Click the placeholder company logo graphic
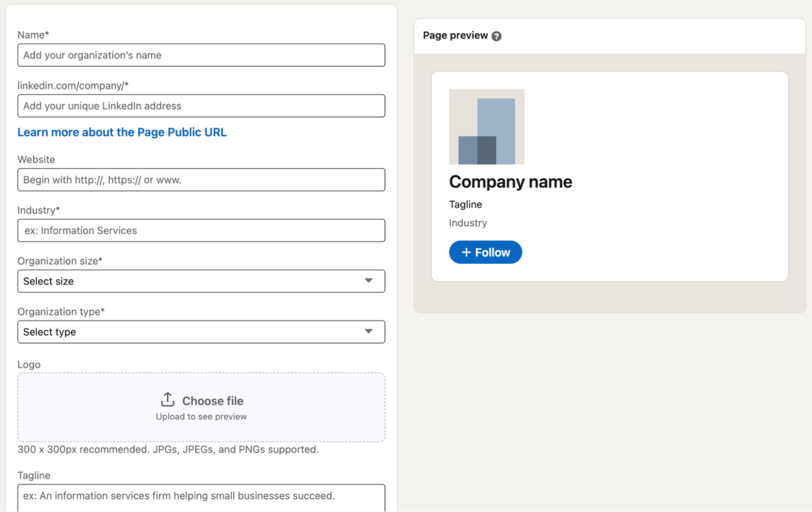This screenshot has width=812, height=512. (x=486, y=126)
